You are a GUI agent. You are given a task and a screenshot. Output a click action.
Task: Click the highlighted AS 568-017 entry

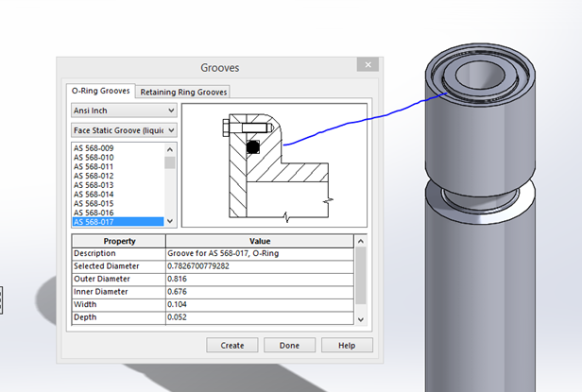[x=94, y=222]
